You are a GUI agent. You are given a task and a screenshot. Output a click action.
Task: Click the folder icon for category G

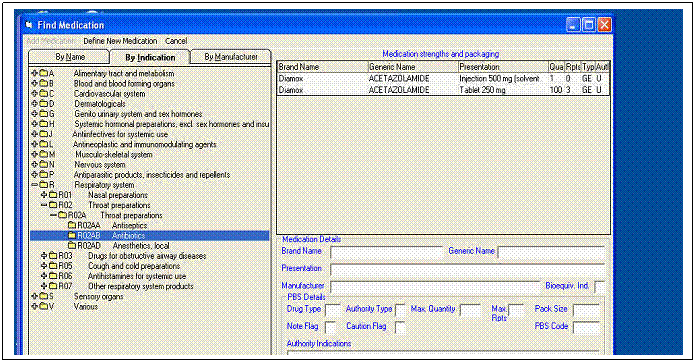(x=44, y=114)
